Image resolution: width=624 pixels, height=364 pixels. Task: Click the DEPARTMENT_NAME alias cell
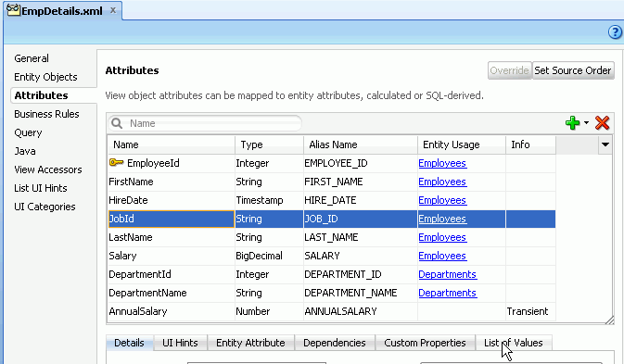click(361, 293)
